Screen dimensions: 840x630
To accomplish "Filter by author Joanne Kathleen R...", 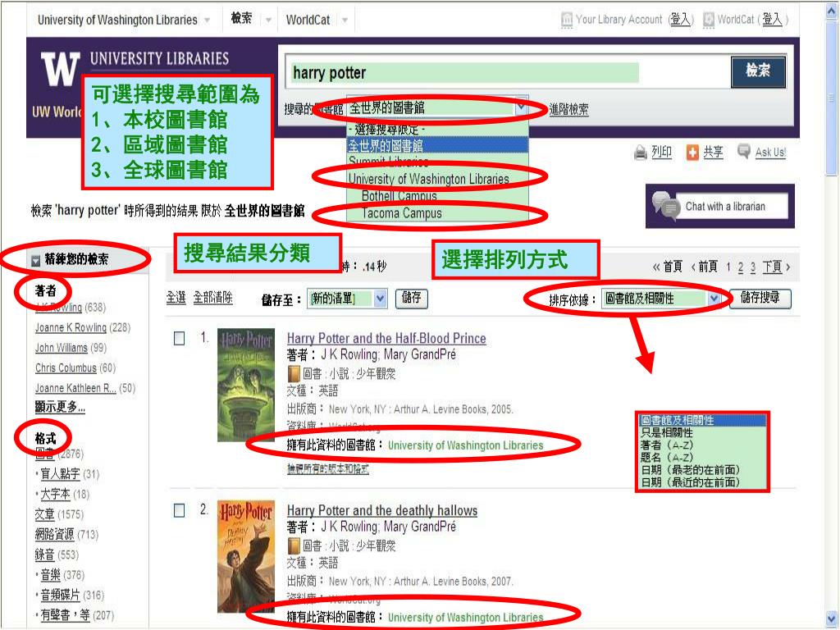I will pos(75,388).
